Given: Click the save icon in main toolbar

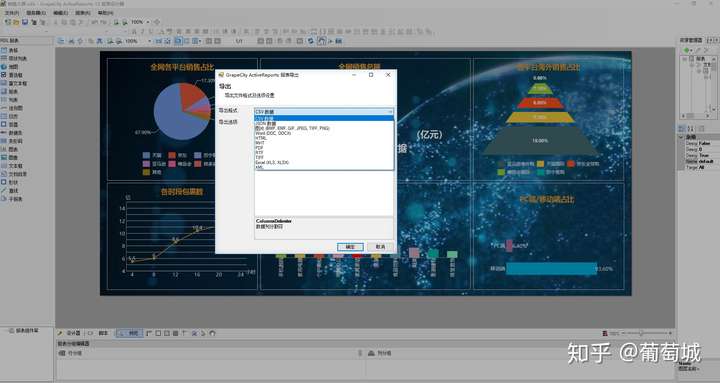Looking at the screenshot, I should click(25, 22).
